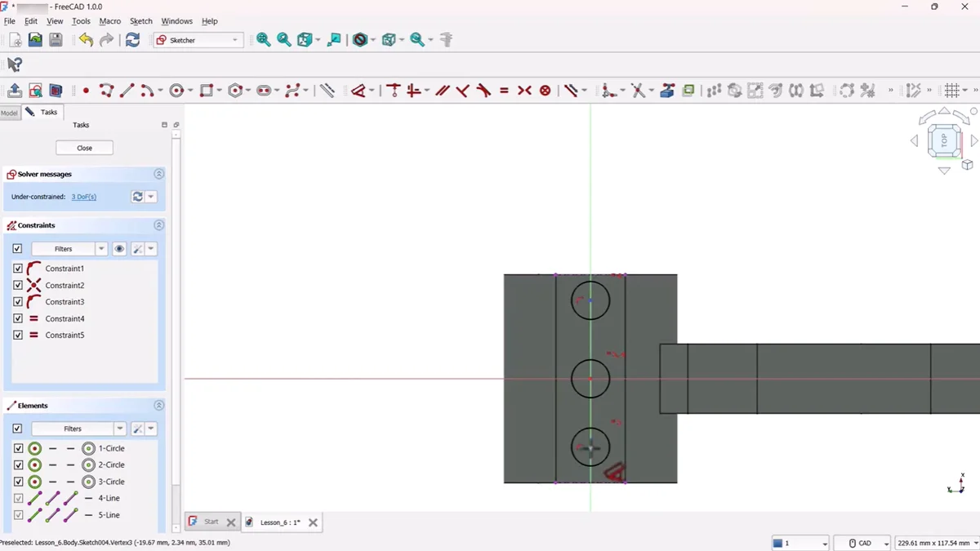Screen dimensions: 980x551
Task: Click the Leave Sketch icon
Action: pos(15,91)
